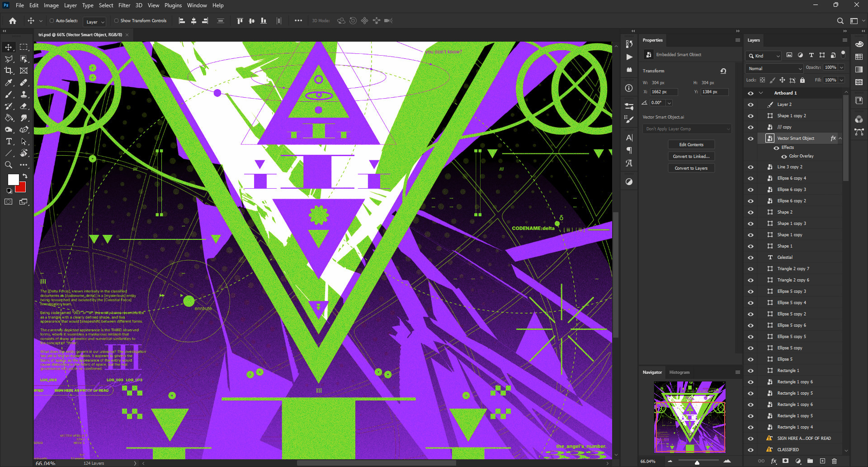Open the Character panel icon

[629, 138]
